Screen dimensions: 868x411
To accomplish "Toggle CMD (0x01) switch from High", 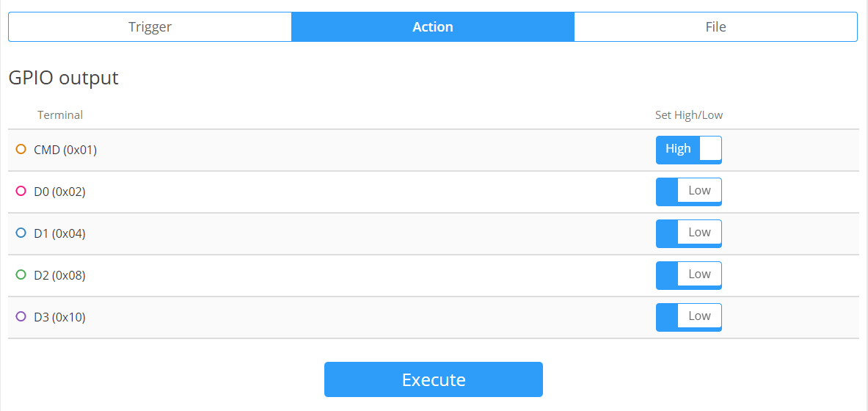I will (x=688, y=150).
